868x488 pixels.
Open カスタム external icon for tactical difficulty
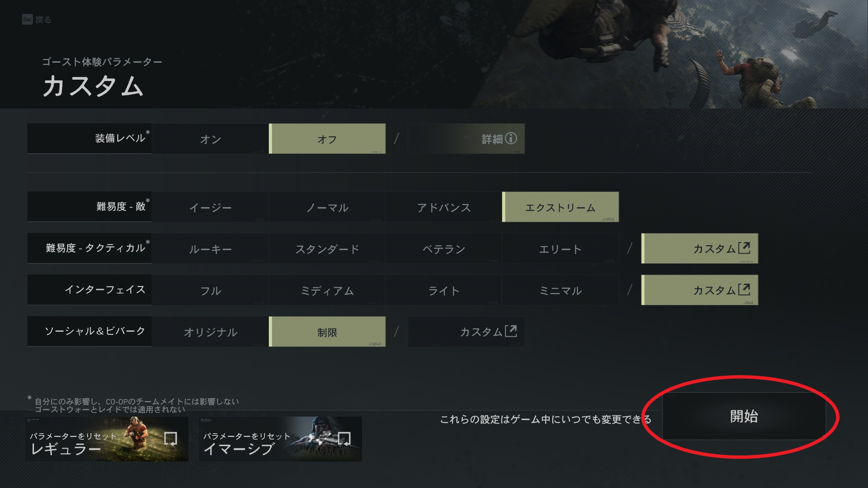click(744, 248)
